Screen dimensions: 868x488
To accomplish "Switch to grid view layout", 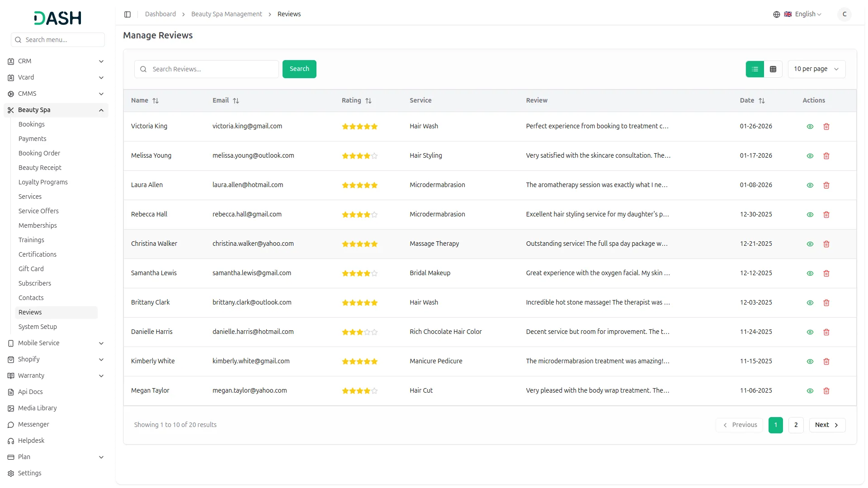I will coord(773,69).
